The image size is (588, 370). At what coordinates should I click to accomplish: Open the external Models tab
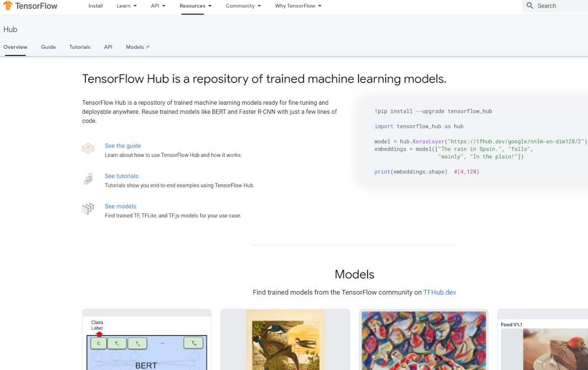point(137,47)
